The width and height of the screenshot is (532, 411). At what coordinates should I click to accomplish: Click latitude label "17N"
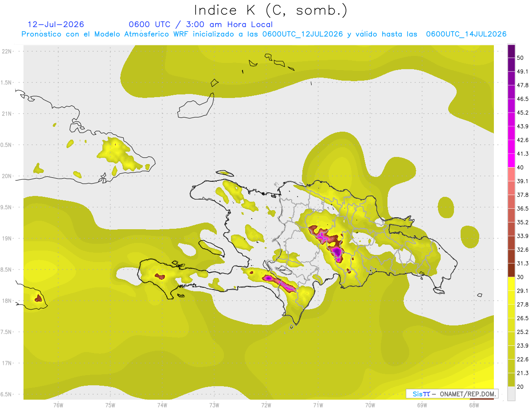point(7,363)
